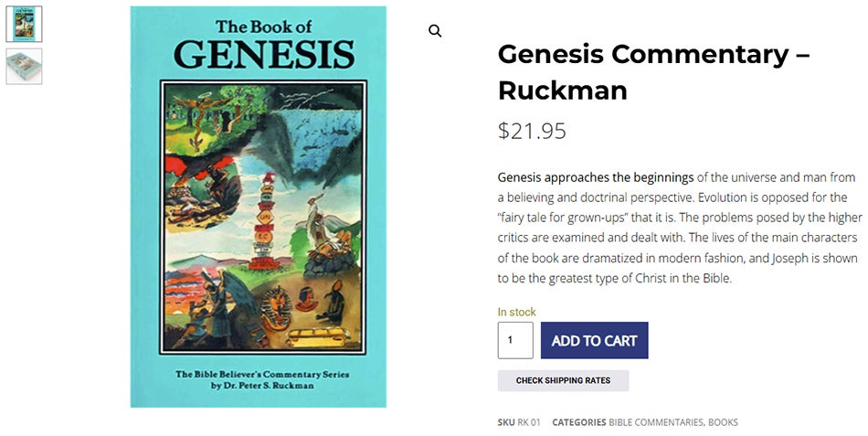Select the front cover thumbnail
This screenshot has height=436, width=868.
pos(24,24)
